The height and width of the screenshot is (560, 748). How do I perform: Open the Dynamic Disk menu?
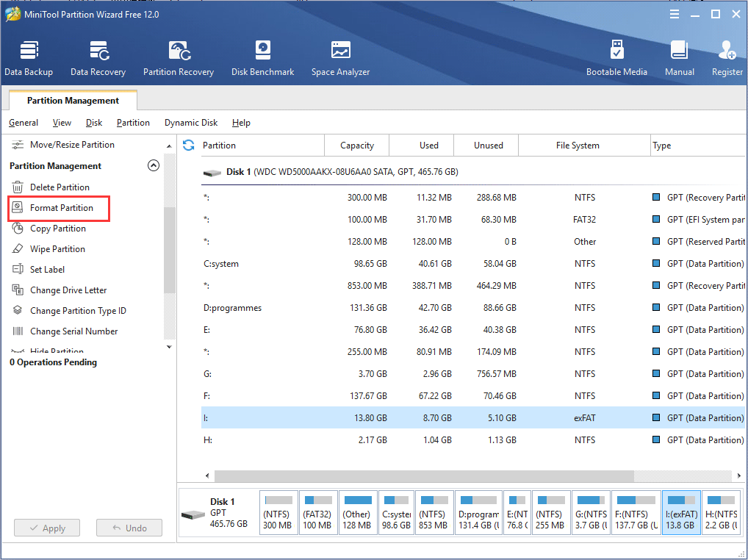[191, 123]
